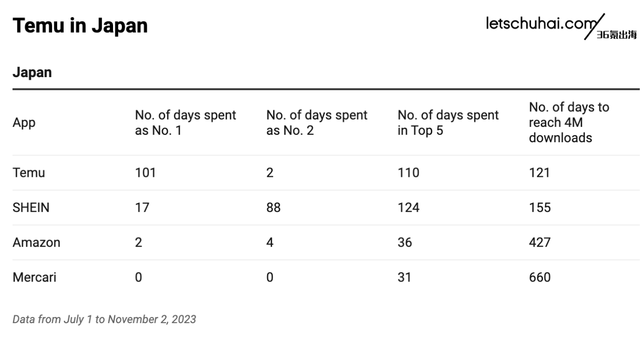Click the App column header
The image size is (644, 337).
pos(24,123)
